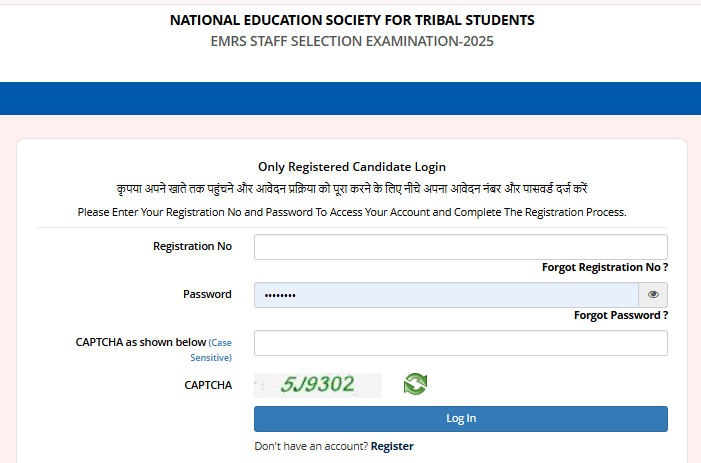Follow the Forgot Password? link
The image size is (701, 463).
click(x=620, y=315)
